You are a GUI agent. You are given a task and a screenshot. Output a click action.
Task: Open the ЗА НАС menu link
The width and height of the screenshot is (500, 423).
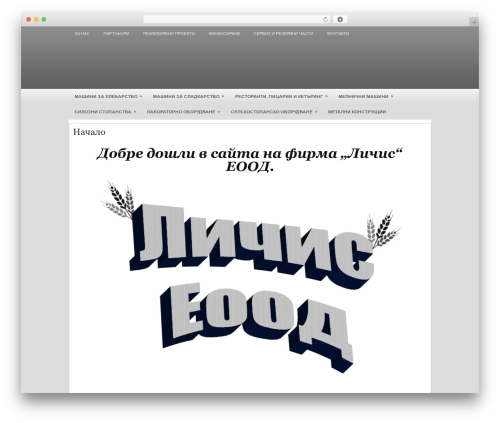(82, 34)
